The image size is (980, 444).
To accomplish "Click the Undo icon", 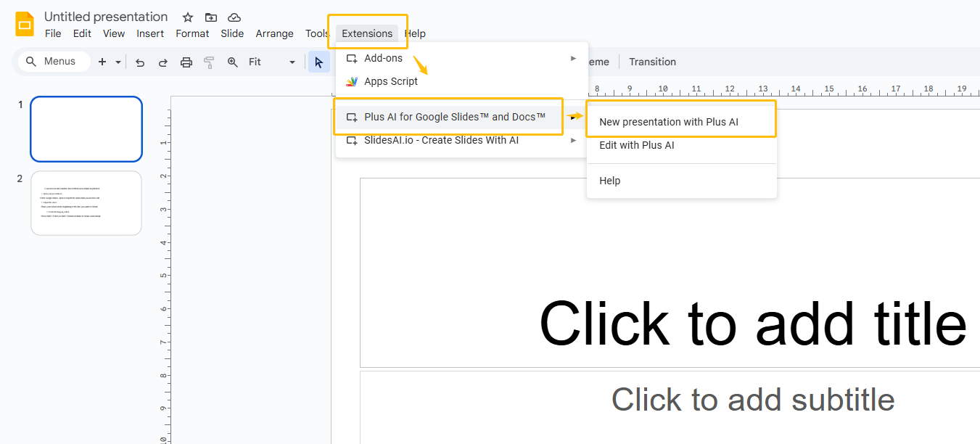I will coord(140,62).
